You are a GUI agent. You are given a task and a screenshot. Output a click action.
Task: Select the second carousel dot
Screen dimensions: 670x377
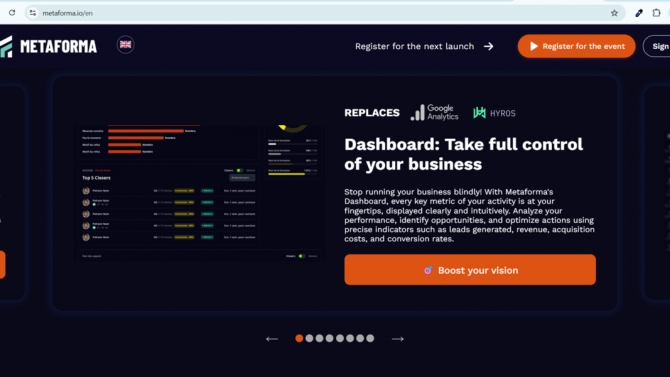[309, 338]
